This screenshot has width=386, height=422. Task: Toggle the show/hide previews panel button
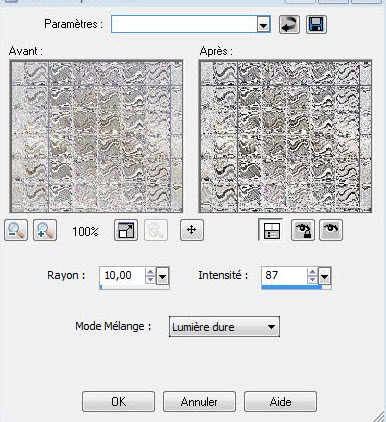coord(271,230)
